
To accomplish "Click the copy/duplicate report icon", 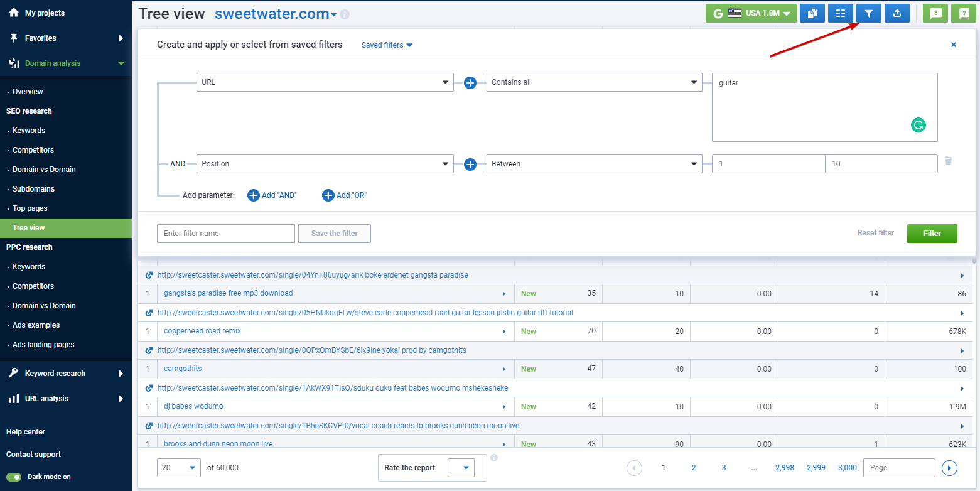I will point(812,13).
